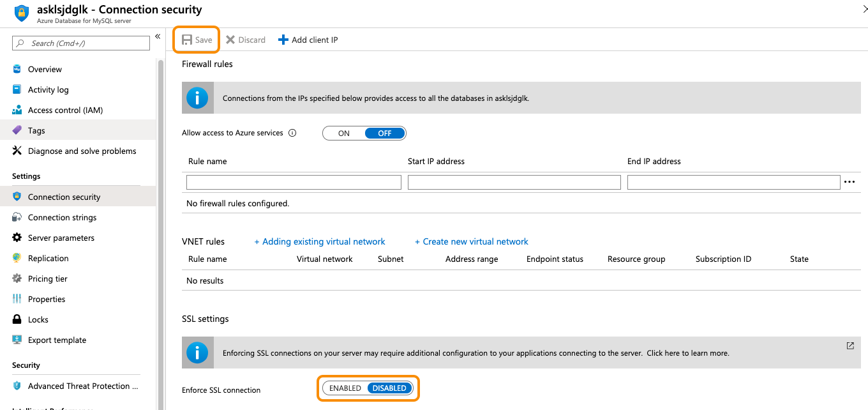Click the Endpoint status column header
Screen dimensions: 868x410
[555, 259]
